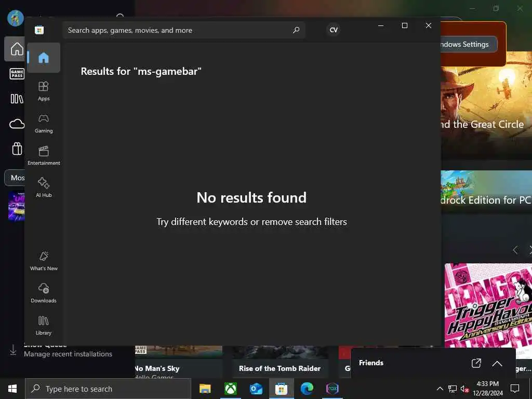Click Manage recent installations in Xbox app
Viewport: 532px width, 399px height.
[68, 354]
